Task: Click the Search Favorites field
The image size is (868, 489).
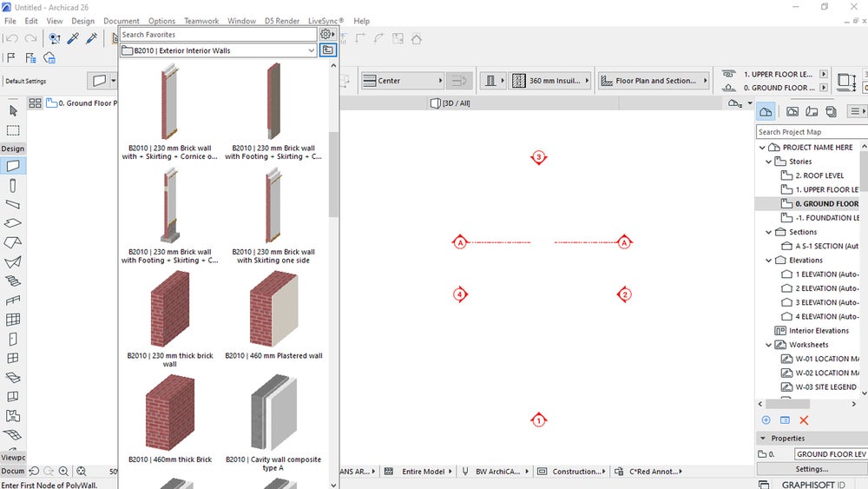Action: tap(218, 35)
